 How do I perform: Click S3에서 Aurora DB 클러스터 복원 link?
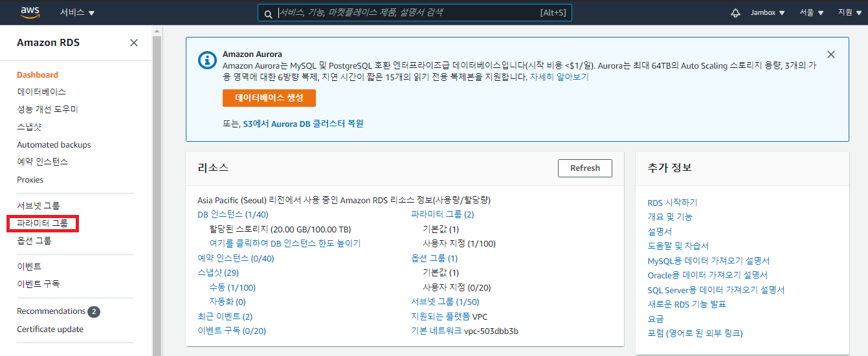click(303, 124)
